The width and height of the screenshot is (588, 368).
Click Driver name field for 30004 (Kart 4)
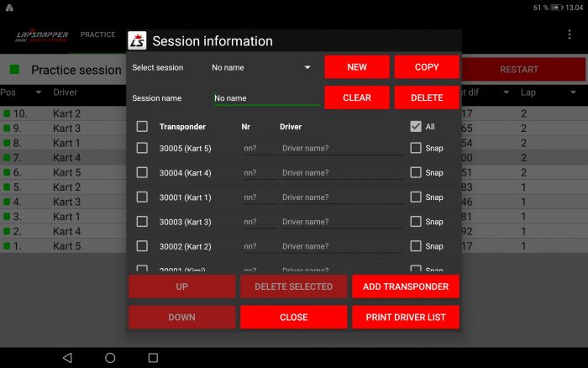[343, 173]
